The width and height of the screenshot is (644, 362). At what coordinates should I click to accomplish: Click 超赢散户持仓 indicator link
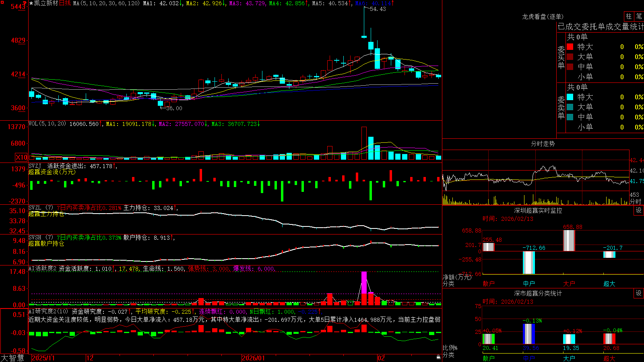coord(46,244)
